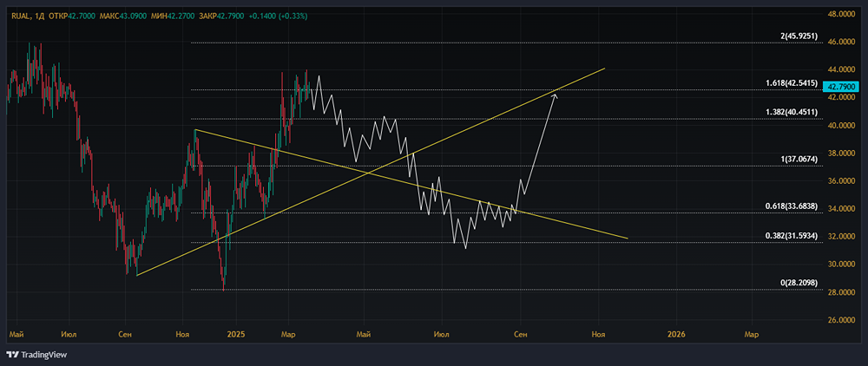
Task: Click the 38.0000 price axis label
Action: 840,154
